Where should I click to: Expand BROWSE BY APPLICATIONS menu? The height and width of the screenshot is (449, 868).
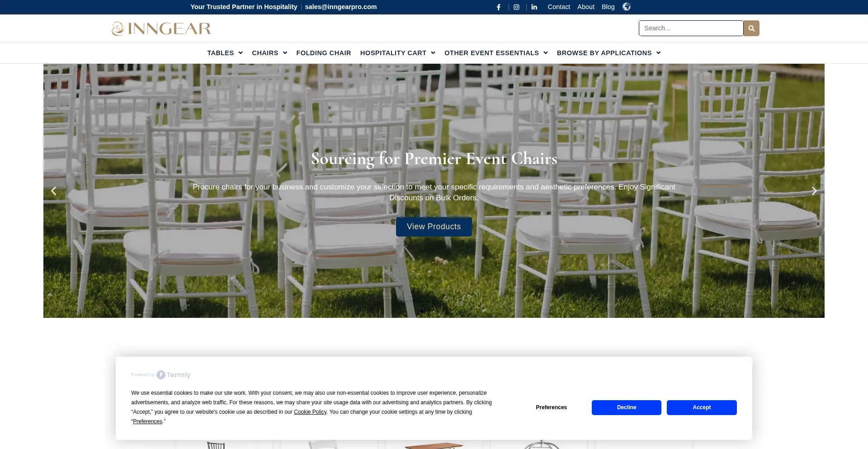click(x=608, y=53)
